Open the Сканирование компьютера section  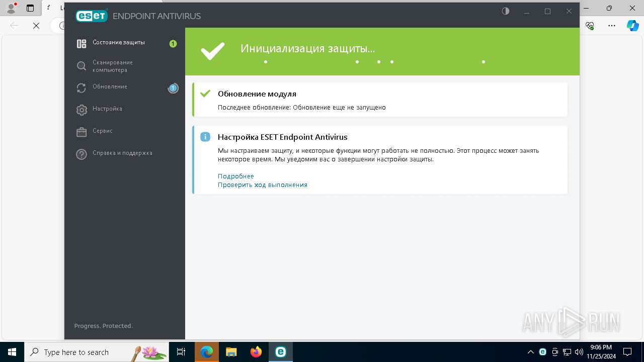click(113, 66)
